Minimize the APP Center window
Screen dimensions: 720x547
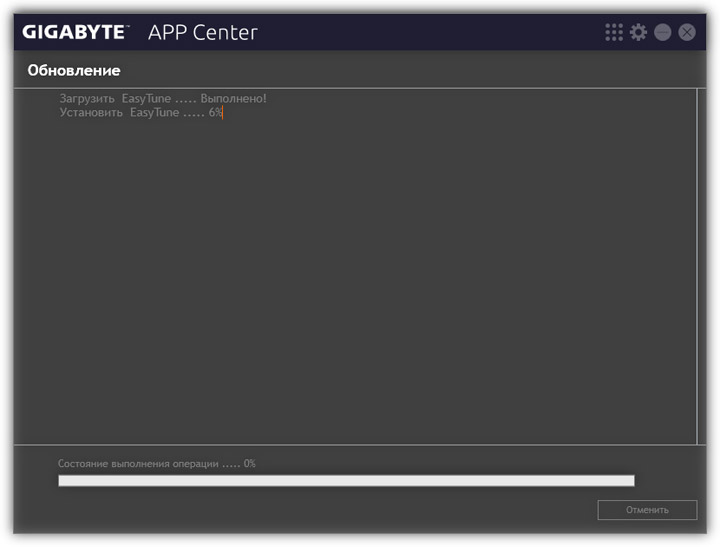(663, 32)
